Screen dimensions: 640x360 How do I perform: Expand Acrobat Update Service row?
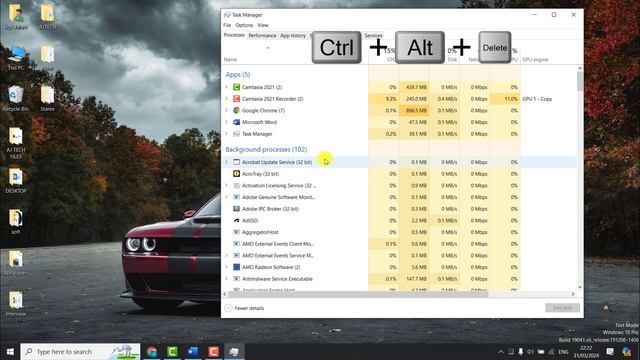click(227, 162)
